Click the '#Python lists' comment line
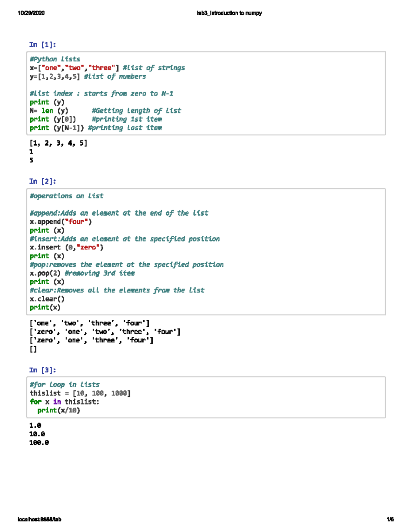Viewport: 411px width, 532px height. 55,59
